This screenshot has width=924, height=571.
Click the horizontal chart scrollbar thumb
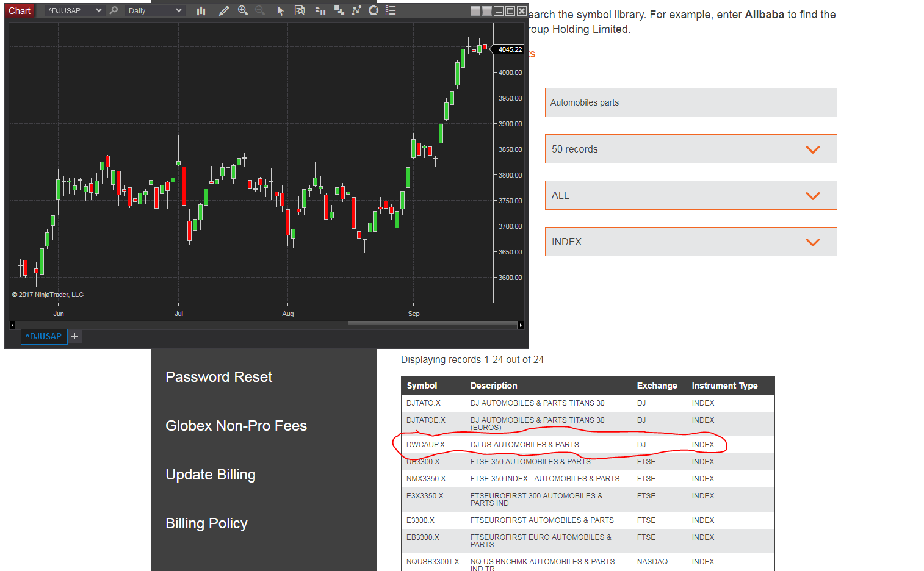click(x=432, y=325)
